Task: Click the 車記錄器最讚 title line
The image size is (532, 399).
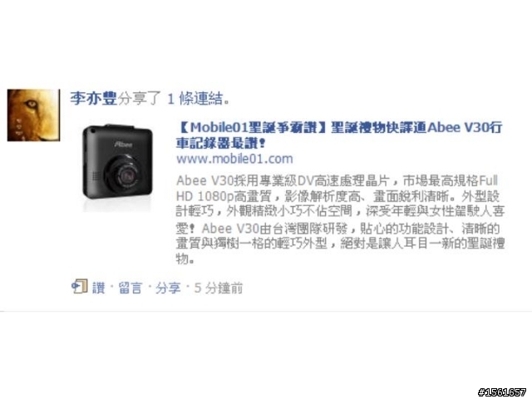Action: (219, 143)
